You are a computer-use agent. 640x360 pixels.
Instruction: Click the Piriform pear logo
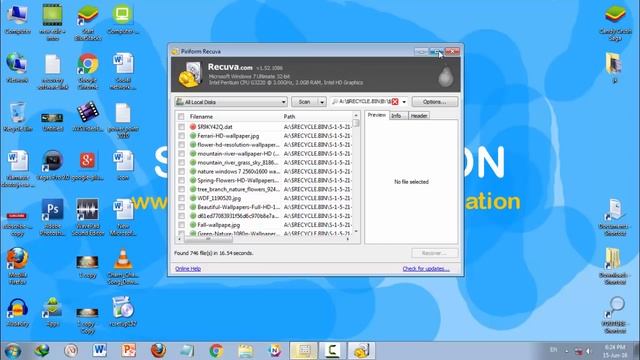click(x=445, y=76)
